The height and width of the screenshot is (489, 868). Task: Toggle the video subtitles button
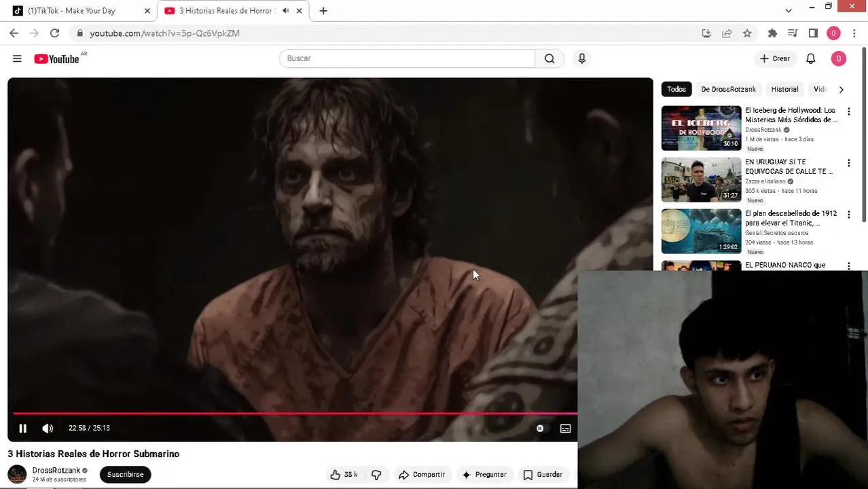[565, 429]
